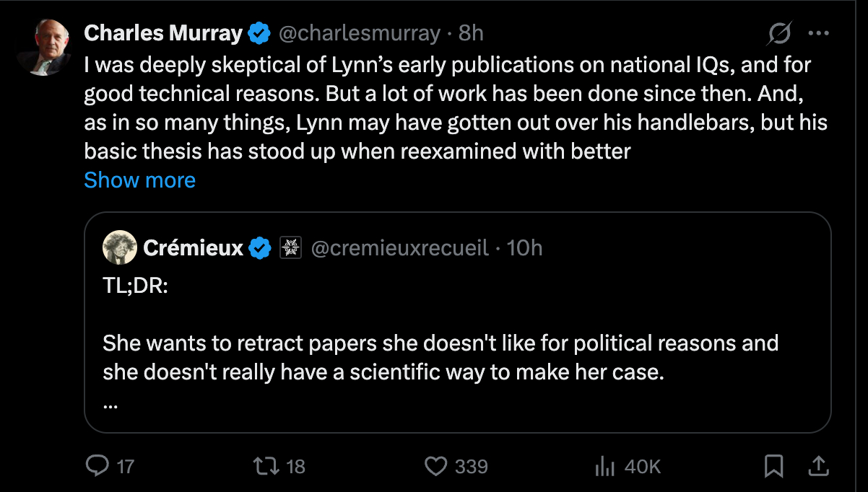868x492 pixels.
Task: Click Crémieux's blue verified badge
Action: (260, 248)
